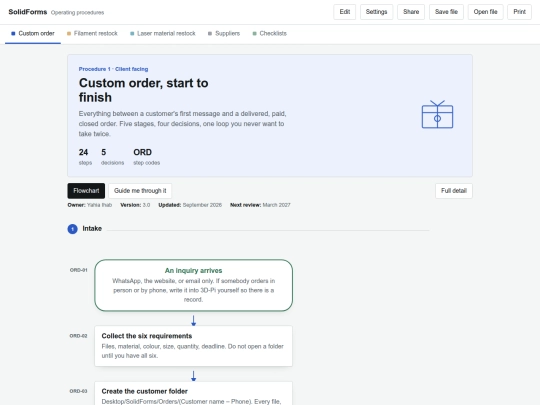
Task: Click the Save file button
Action: (446, 12)
